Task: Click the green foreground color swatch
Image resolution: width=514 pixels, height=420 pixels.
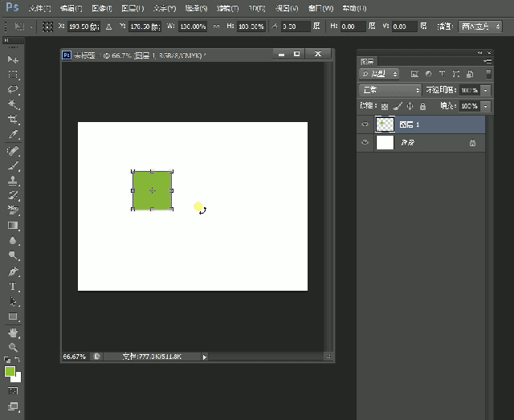Action: pos(10,372)
